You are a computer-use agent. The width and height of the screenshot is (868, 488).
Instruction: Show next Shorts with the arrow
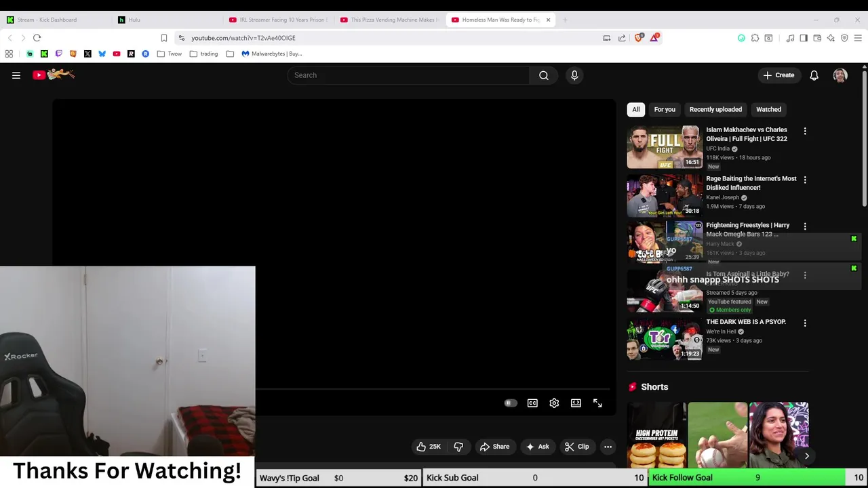point(807,456)
